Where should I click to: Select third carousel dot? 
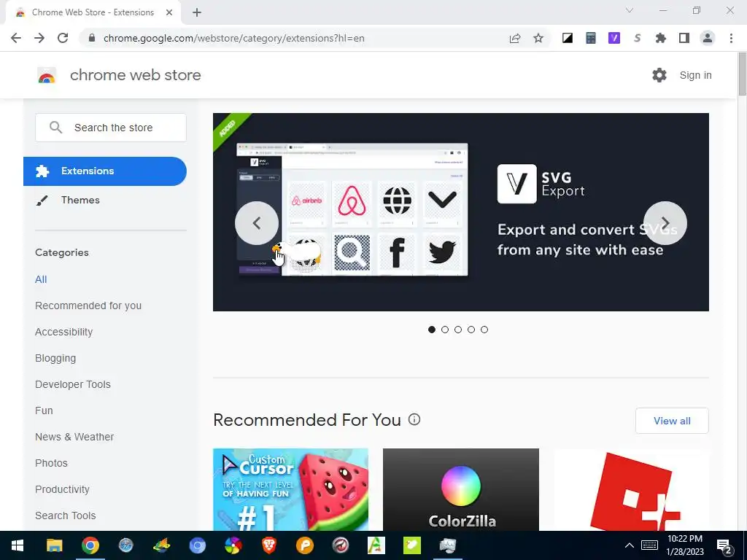click(x=458, y=330)
